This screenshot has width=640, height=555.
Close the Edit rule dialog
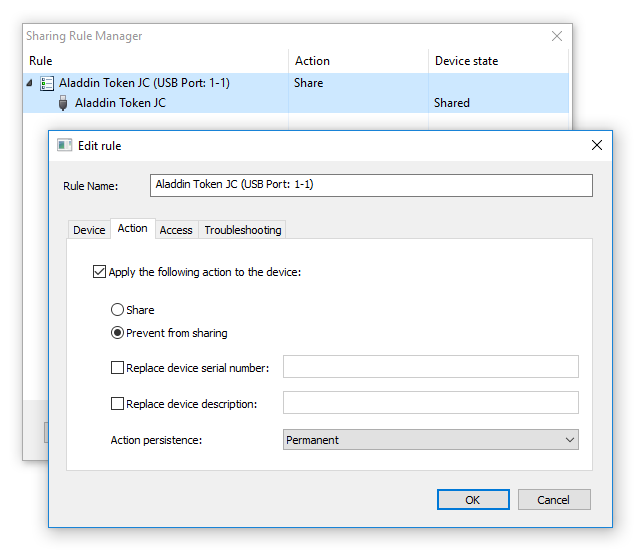coord(597,145)
